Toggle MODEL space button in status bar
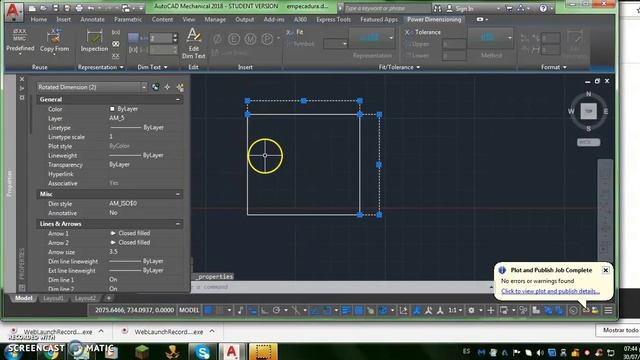 [x=189, y=310]
